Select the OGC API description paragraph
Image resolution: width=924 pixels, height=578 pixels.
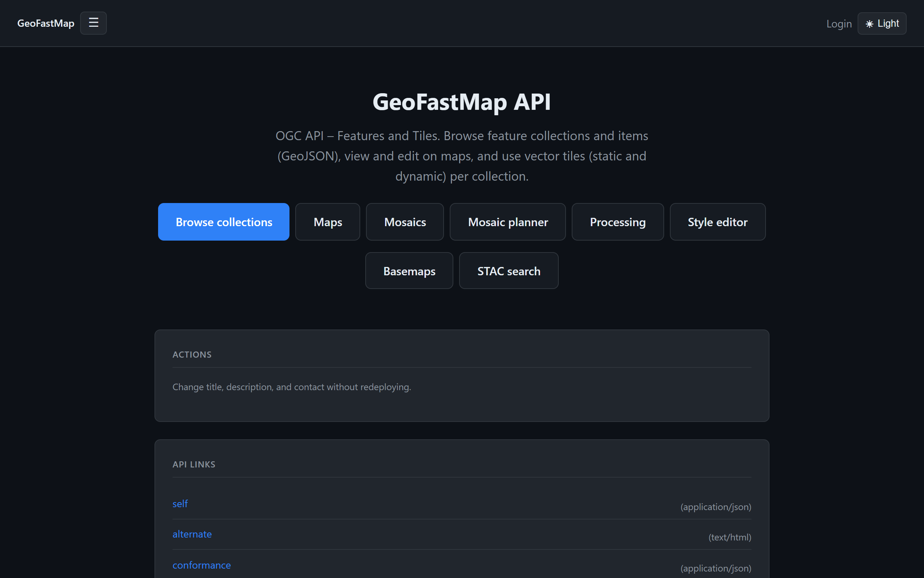462,156
